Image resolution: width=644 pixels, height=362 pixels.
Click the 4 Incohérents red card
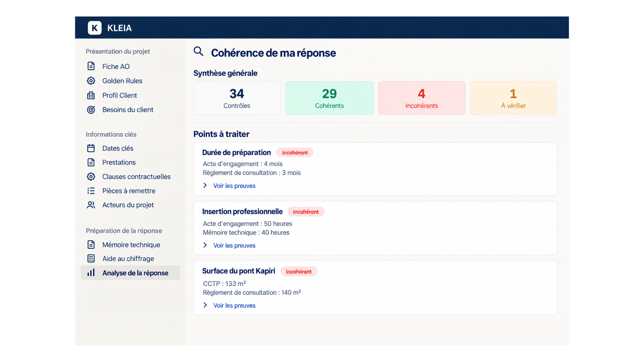click(x=422, y=98)
